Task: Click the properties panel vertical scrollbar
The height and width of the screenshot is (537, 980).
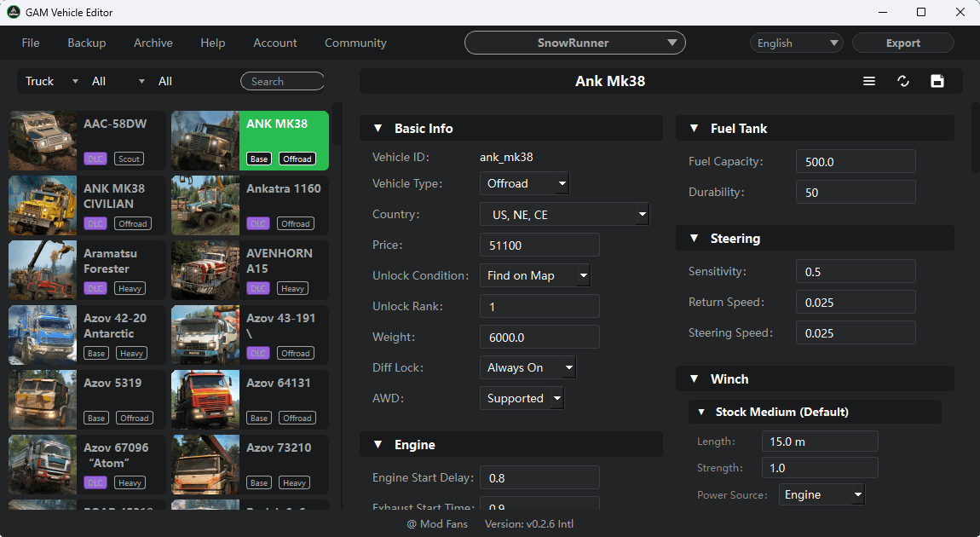Action: tap(976, 137)
